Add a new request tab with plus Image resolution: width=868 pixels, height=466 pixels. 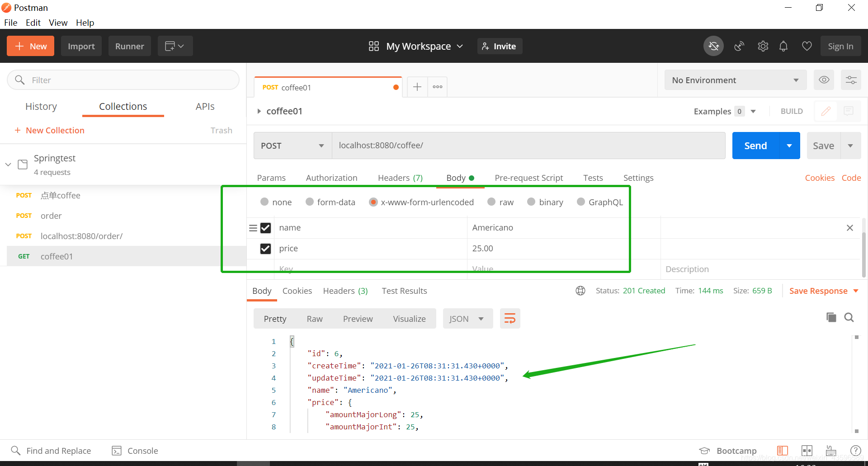click(x=417, y=87)
